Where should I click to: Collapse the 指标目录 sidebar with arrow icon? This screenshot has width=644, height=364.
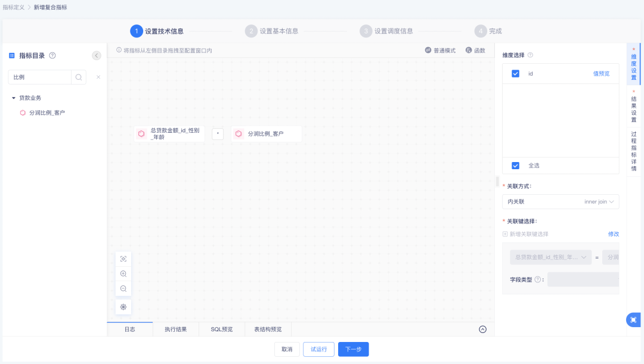pyautogui.click(x=97, y=55)
